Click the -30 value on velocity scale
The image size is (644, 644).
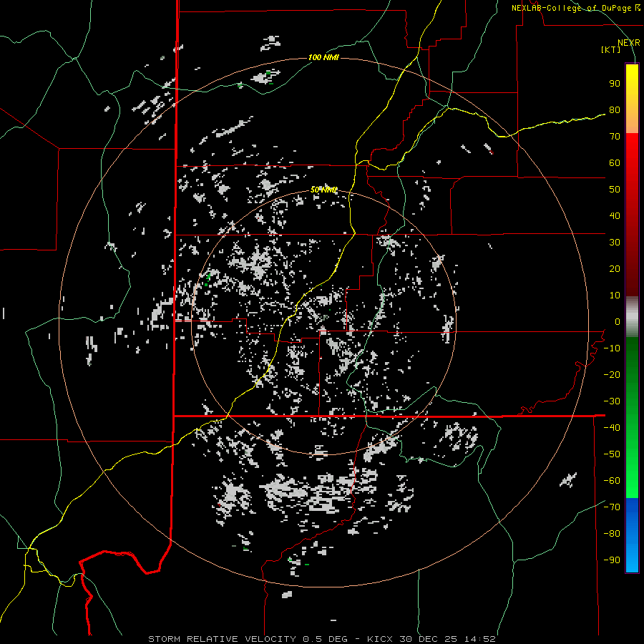tap(612, 401)
